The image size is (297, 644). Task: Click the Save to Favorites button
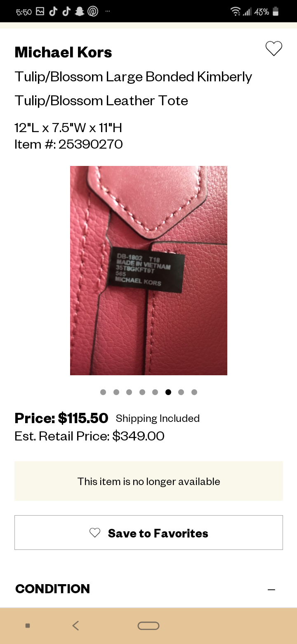[148, 533]
